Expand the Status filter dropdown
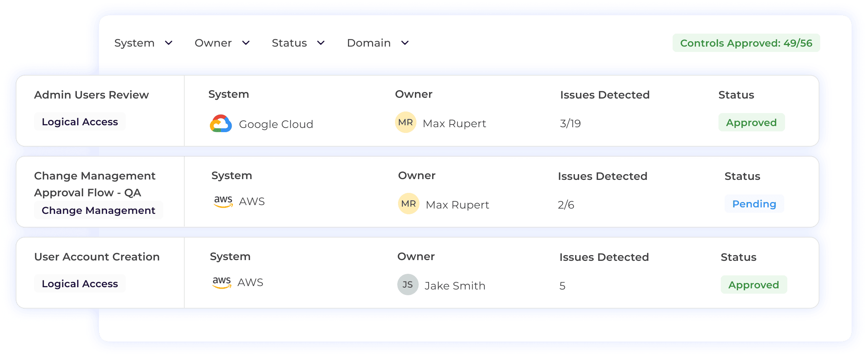Viewport: 868px width, 359px height. (x=298, y=43)
